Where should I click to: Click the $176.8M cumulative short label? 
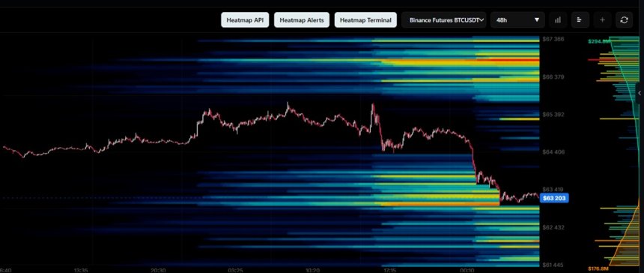point(599,269)
